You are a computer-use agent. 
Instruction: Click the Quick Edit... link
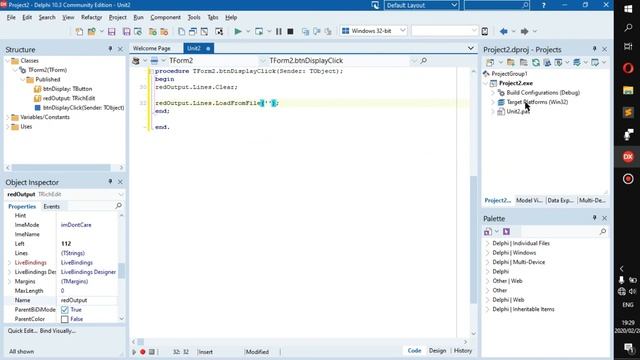click(x=22, y=331)
